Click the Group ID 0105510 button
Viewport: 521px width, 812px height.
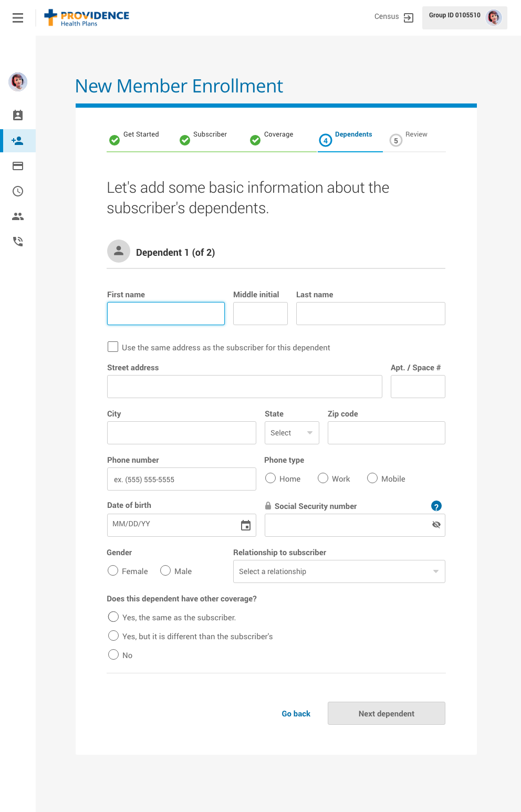coord(465,18)
